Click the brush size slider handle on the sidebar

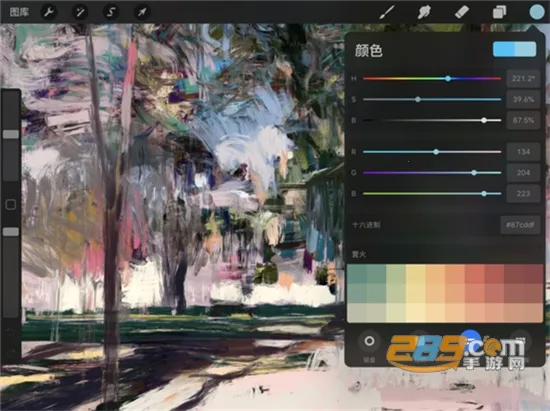(x=11, y=134)
